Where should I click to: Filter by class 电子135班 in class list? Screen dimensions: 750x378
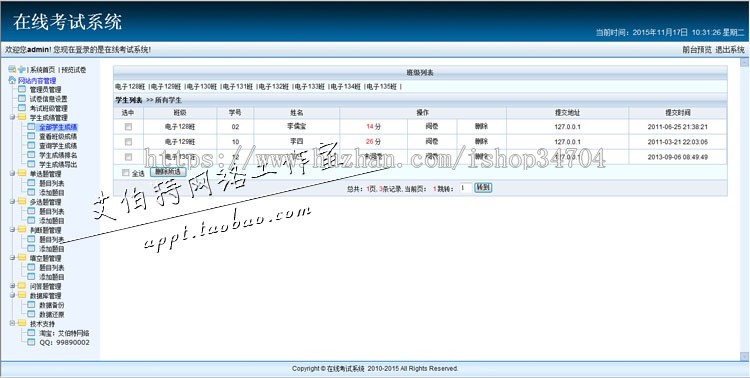coord(382,87)
